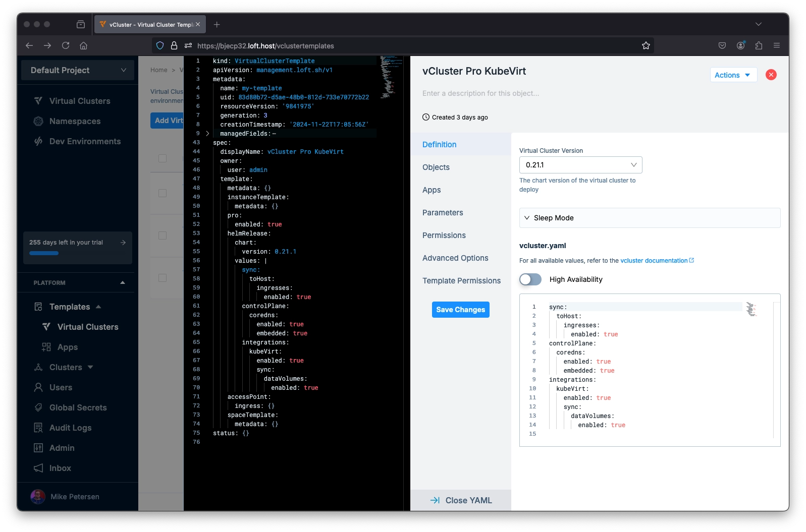This screenshot has height=532, width=806.
Task: Click the Home breadcrumb link
Action: point(158,70)
